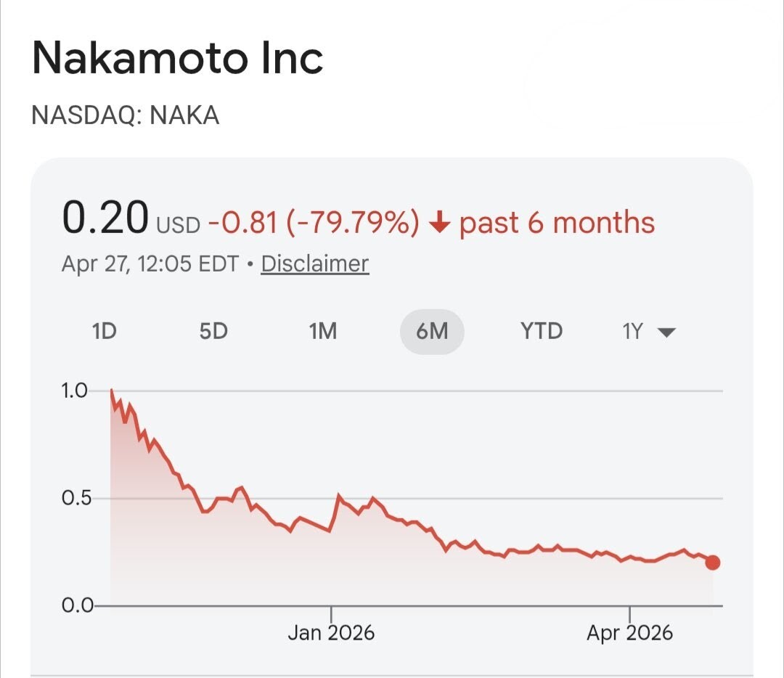Open the Disclaimer link
The width and height of the screenshot is (784, 678).
pyautogui.click(x=314, y=264)
